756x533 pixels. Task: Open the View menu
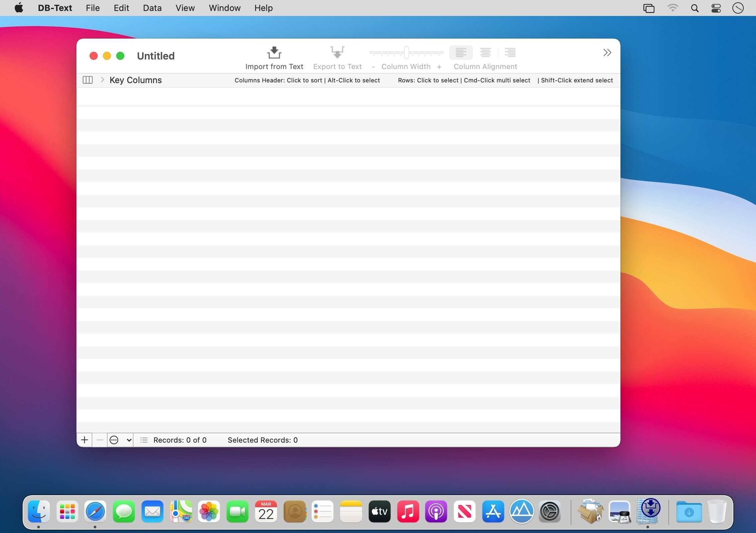click(185, 8)
